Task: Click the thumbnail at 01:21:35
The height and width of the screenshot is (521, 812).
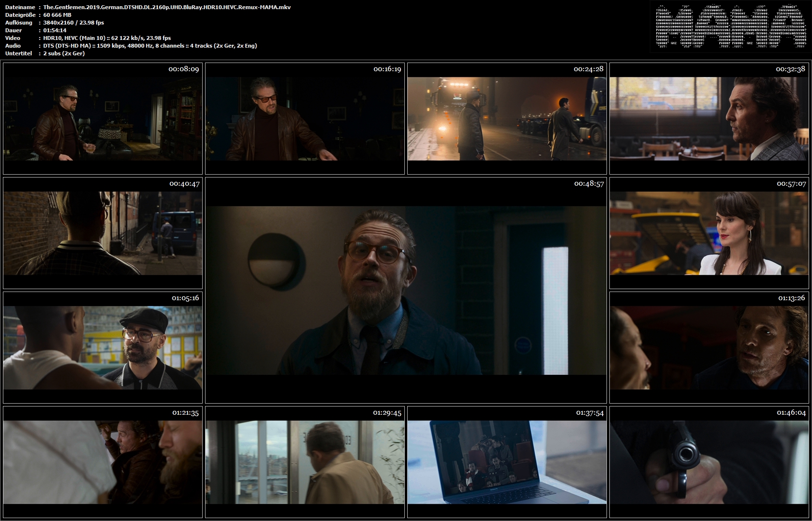Action: tap(103, 462)
